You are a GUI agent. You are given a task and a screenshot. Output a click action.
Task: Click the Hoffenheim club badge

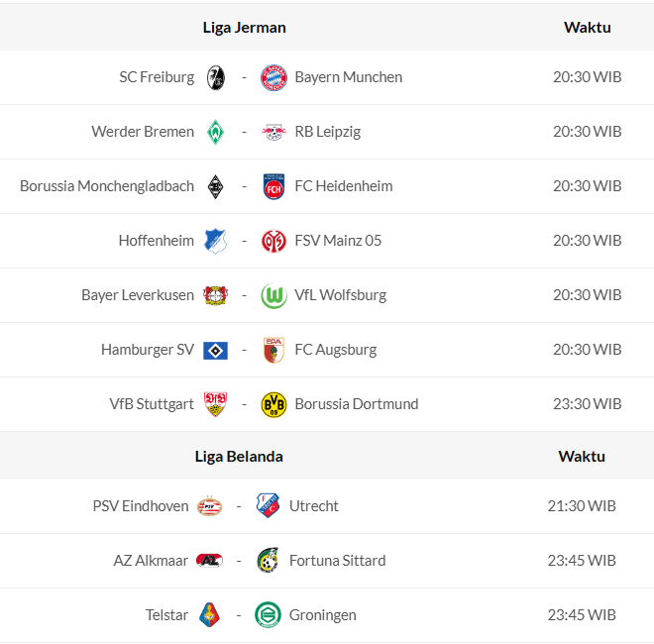pos(215,241)
